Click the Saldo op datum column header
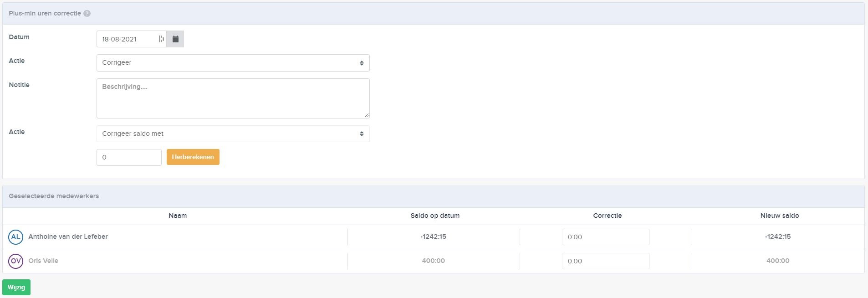The height and width of the screenshot is (298, 868). 435,216
